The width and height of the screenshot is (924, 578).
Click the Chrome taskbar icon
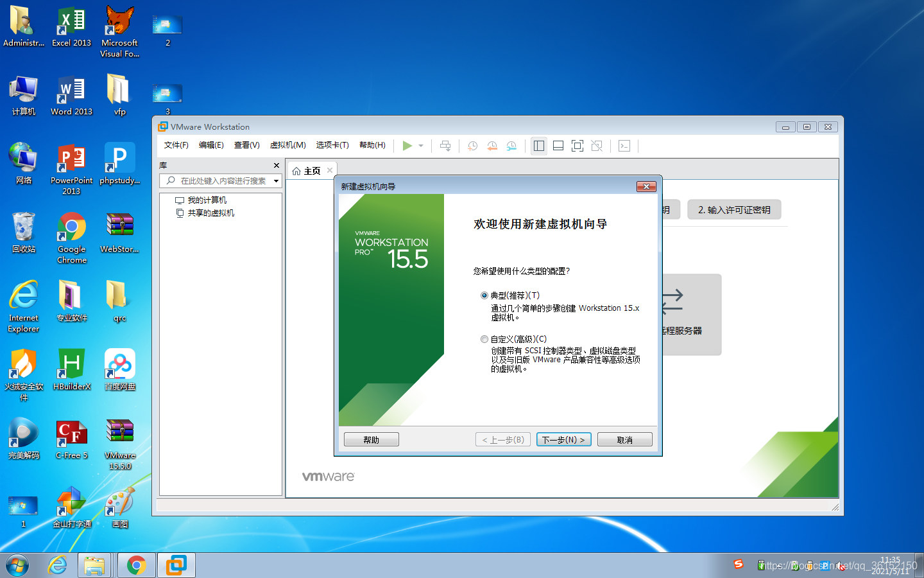click(136, 565)
